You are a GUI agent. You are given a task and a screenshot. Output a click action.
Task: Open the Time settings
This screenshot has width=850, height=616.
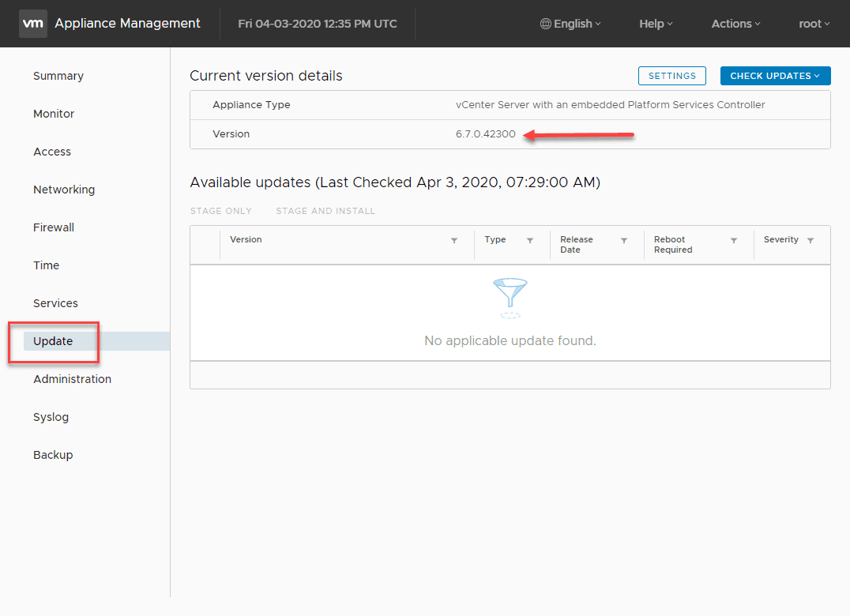(x=46, y=265)
